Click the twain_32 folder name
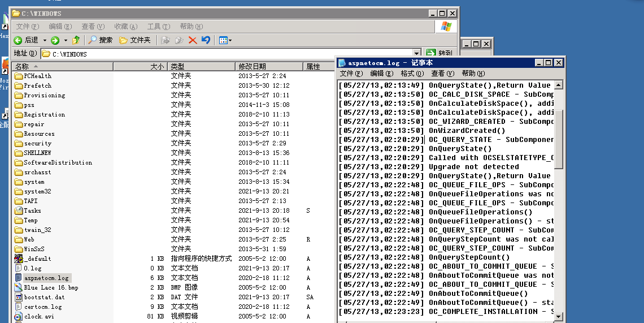The image size is (644, 323). (38, 230)
